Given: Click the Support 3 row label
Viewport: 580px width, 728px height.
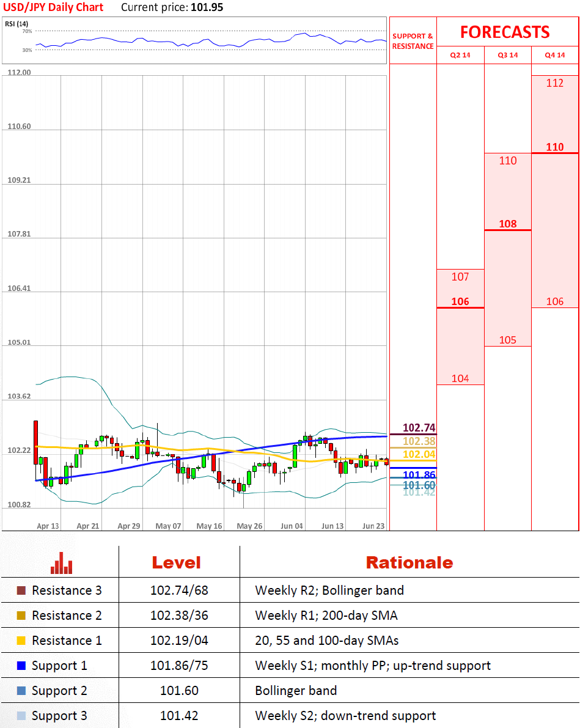Looking at the screenshot, I should click(59, 716).
